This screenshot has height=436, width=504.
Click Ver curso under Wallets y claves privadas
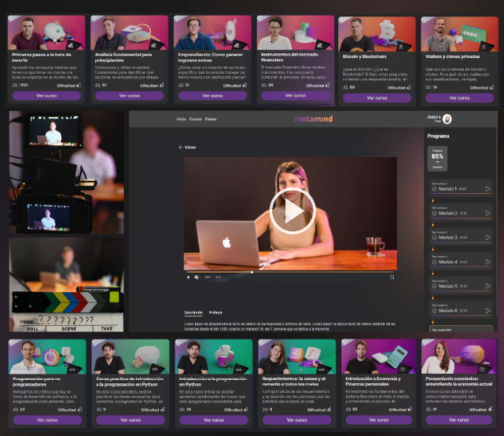point(459,98)
